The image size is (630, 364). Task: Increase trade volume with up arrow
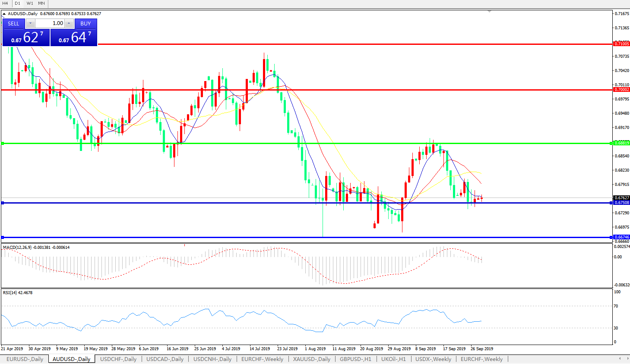point(69,23)
